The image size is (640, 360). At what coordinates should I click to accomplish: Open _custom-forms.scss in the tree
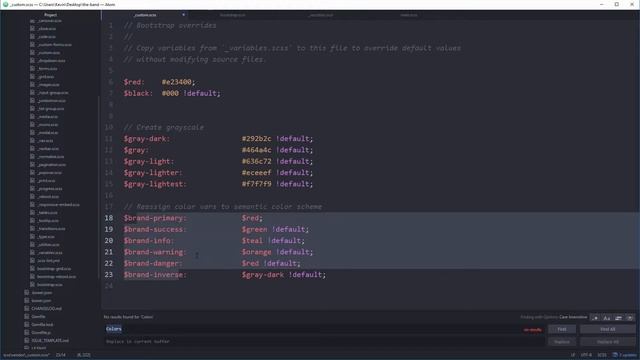(x=55, y=44)
